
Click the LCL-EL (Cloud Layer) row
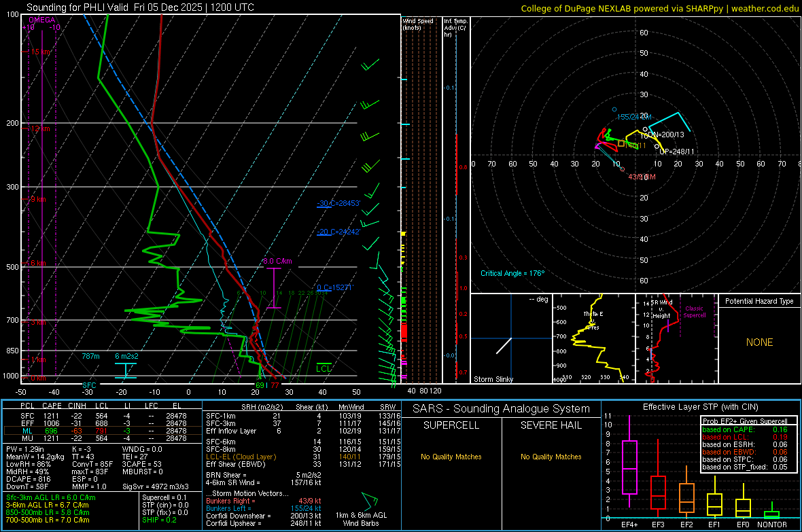click(x=302, y=457)
